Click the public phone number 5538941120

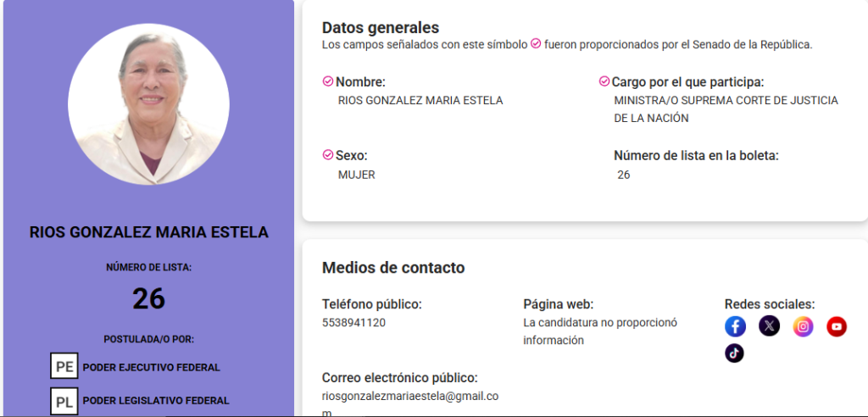click(x=353, y=323)
